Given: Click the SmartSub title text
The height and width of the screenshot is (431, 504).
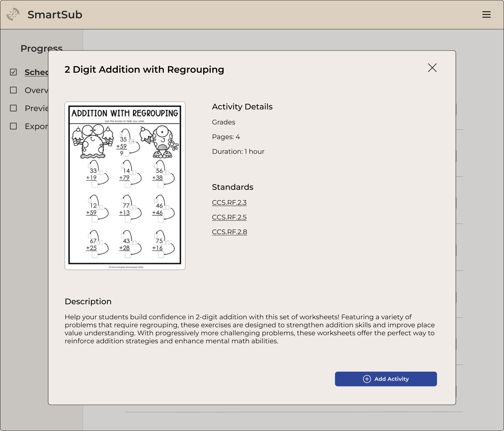Looking at the screenshot, I should tap(55, 15).
